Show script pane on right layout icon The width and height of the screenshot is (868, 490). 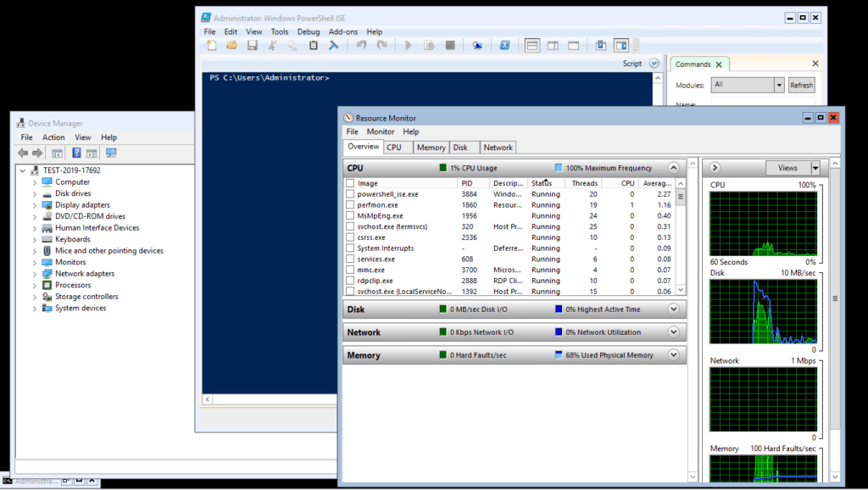[553, 46]
